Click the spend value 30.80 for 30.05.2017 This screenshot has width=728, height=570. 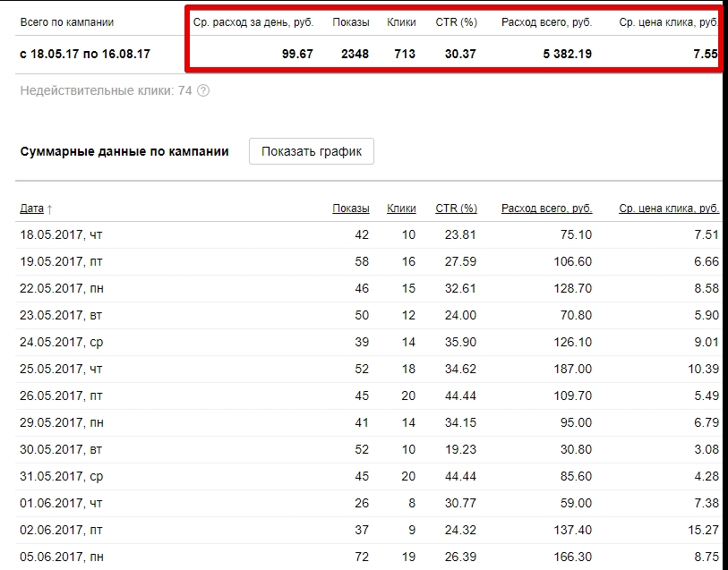click(576, 450)
